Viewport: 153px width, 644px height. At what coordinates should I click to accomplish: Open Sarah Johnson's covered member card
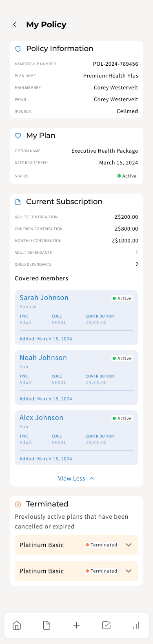click(76, 318)
